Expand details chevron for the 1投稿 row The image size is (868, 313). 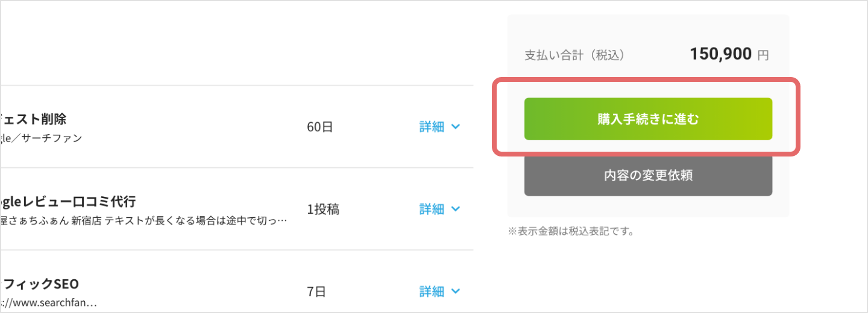pos(456,209)
